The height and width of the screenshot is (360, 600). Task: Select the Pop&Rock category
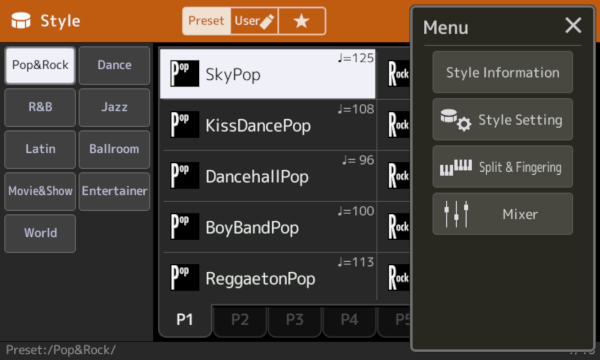pyautogui.click(x=40, y=65)
